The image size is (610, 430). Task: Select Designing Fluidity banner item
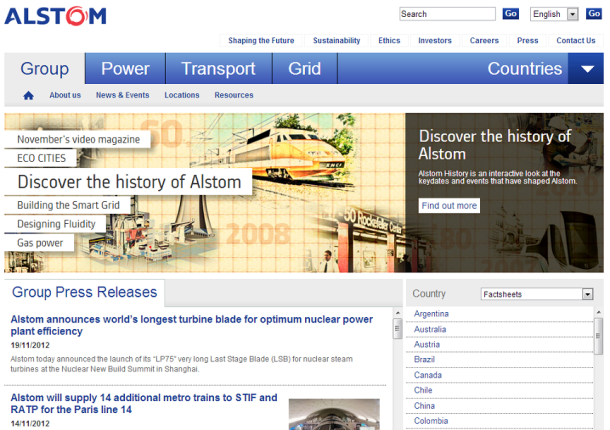(x=55, y=224)
